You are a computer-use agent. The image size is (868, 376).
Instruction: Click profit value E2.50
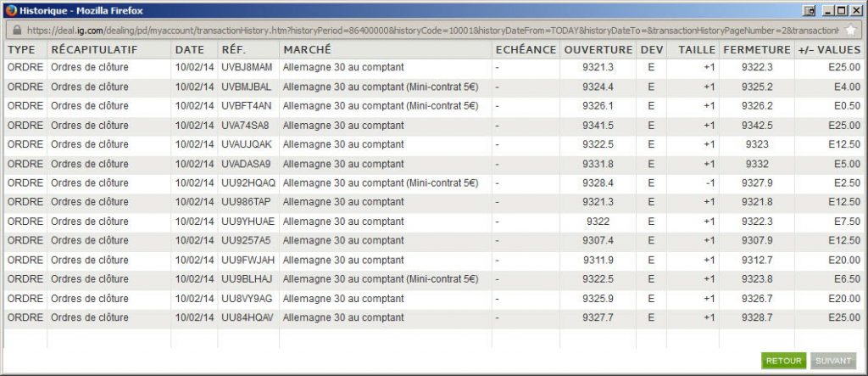click(847, 182)
